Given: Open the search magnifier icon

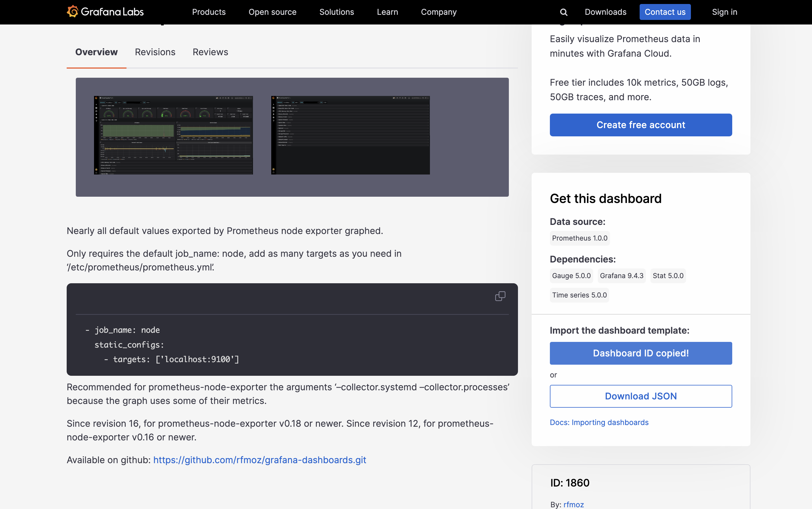Looking at the screenshot, I should (563, 12).
